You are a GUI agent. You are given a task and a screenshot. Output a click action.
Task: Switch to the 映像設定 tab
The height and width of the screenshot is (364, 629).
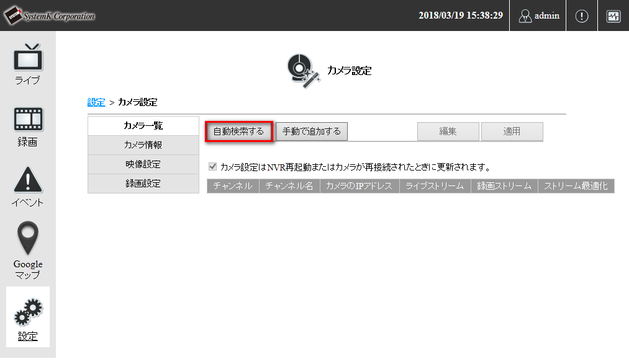tap(143, 164)
